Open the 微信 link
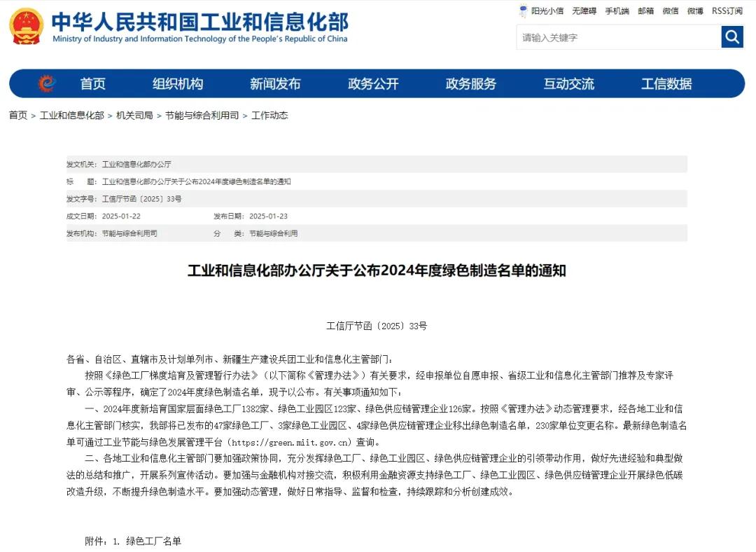The image size is (756, 552). [x=671, y=11]
